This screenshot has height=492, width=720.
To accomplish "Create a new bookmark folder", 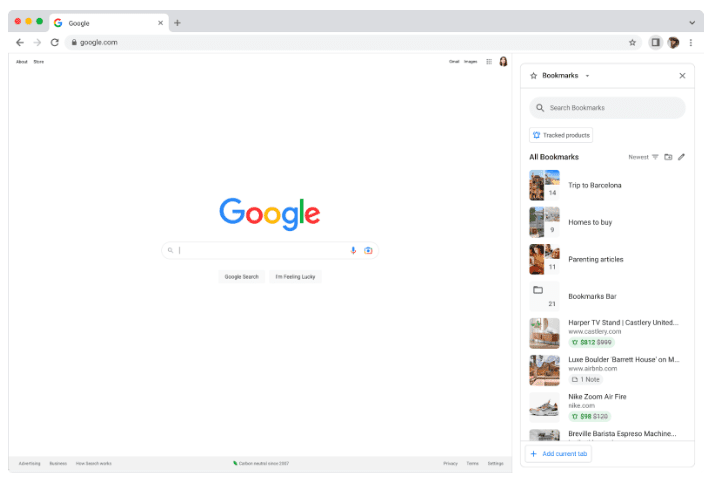I will coord(668,157).
